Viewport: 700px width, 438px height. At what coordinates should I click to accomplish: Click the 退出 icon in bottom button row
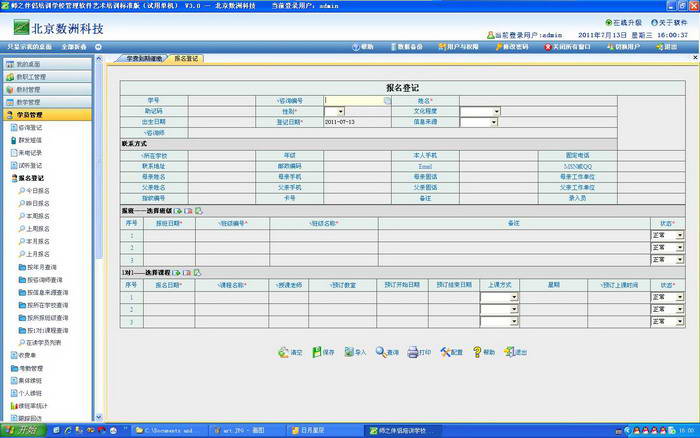(509, 352)
